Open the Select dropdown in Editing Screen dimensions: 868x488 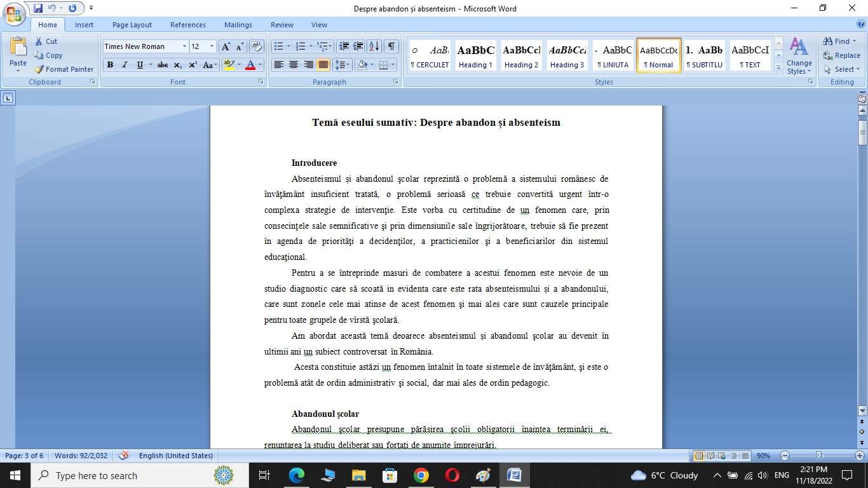pos(842,69)
